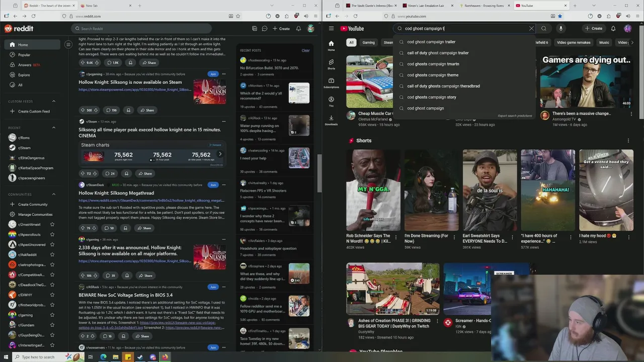The image size is (644, 362).
Task: Upvote the Silksong available on Steam post
Action: click(x=83, y=110)
